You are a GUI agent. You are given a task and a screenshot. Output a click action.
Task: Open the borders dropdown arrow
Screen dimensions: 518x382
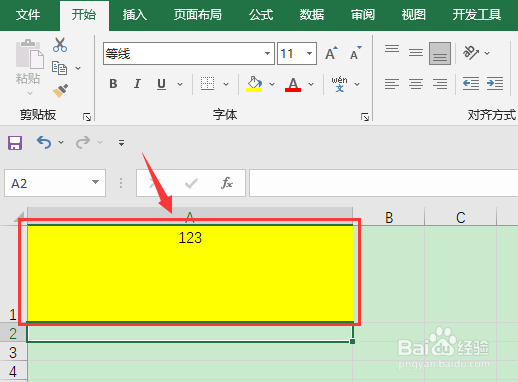226,84
